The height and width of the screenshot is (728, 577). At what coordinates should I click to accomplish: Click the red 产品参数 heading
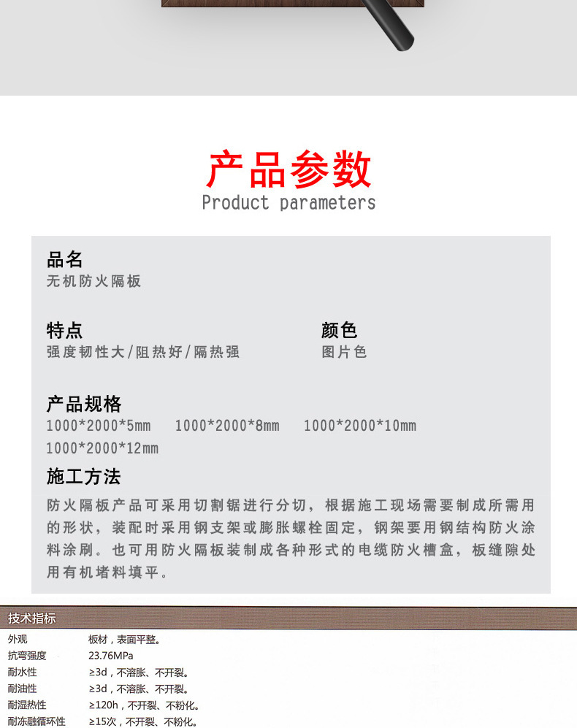pyautogui.click(x=288, y=169)
